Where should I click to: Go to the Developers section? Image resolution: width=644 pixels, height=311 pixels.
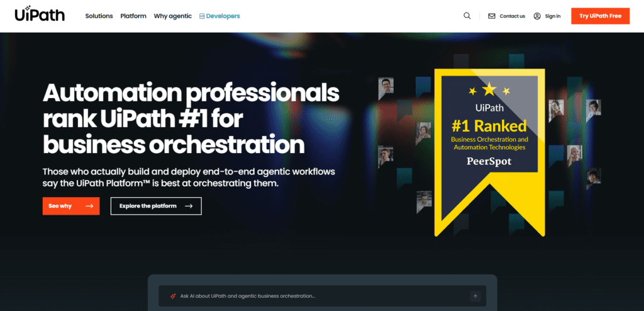(223, 16)
